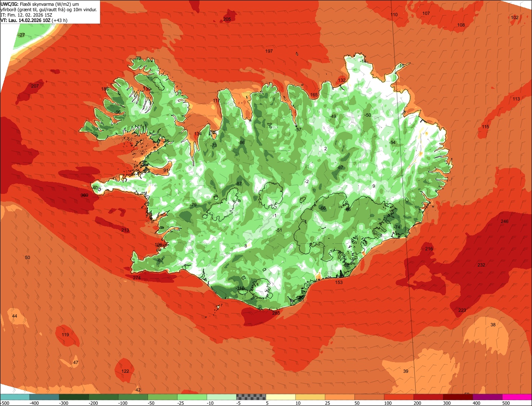Click the map value 47
Viewport: 532px width, 406px height.
tap(76, 363)
